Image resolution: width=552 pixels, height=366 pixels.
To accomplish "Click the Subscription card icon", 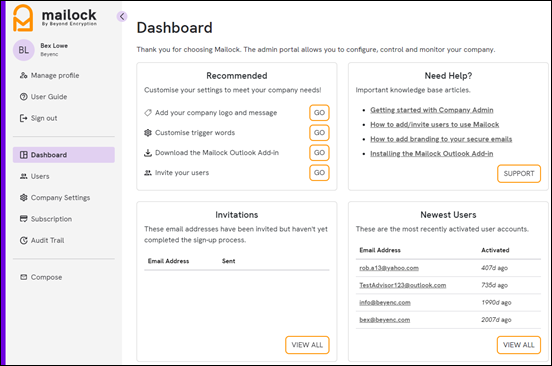I will tap(24, 219).
